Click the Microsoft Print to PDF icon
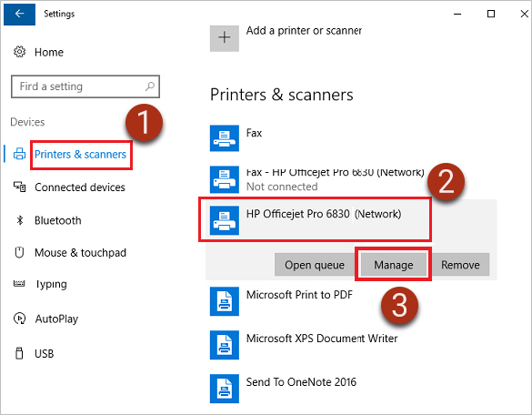Screen dimensions: 532x415 point(225,301)
